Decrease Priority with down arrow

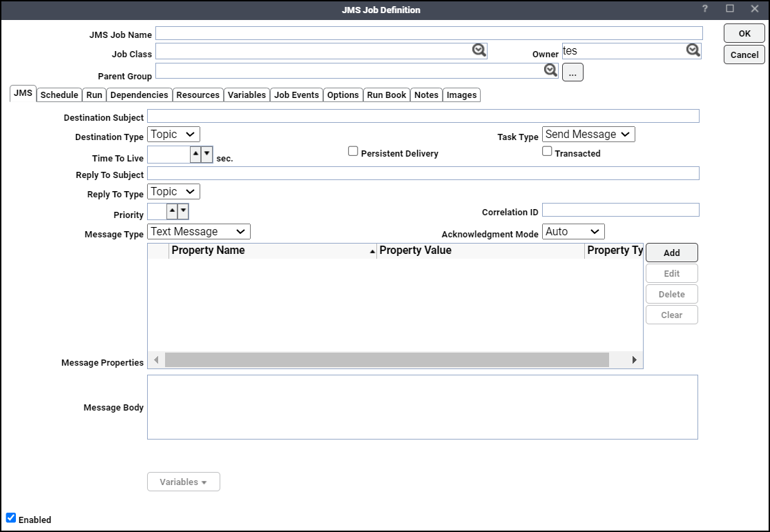pyautogui.click(x=183, y=212)
